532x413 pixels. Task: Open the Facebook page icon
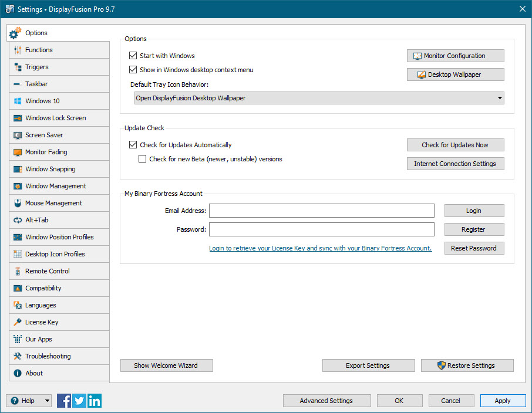tap(64, 401)
